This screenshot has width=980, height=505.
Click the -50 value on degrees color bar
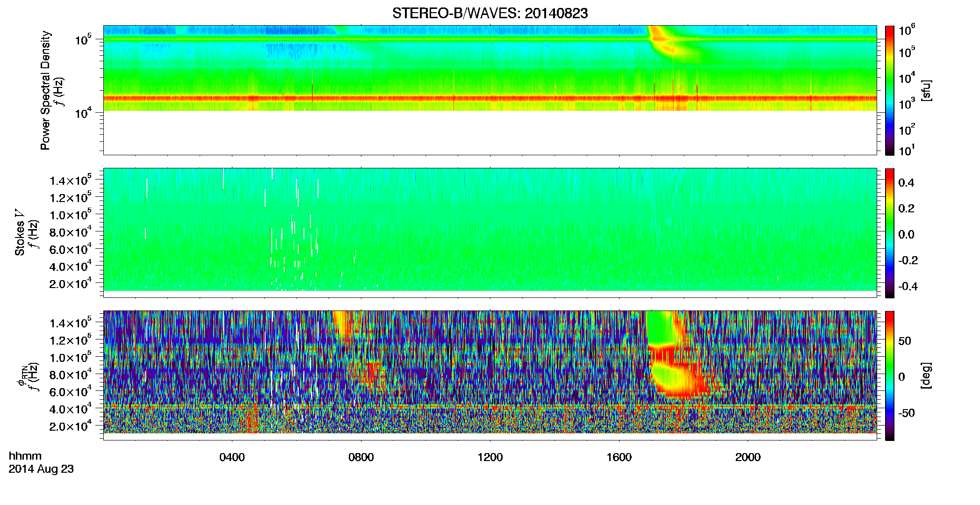(x=907, y=413)
